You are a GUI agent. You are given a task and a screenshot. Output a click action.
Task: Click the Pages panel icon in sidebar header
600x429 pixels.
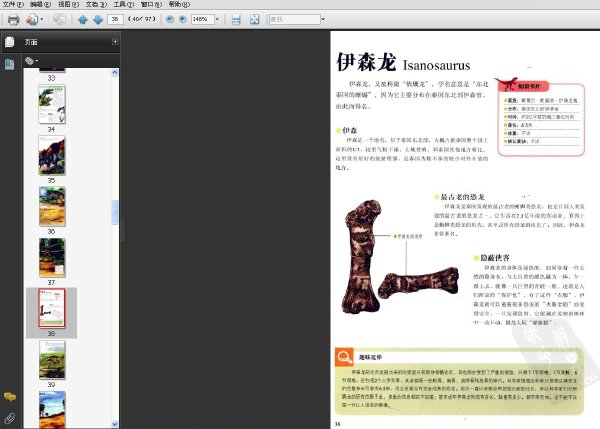[10, 42]
